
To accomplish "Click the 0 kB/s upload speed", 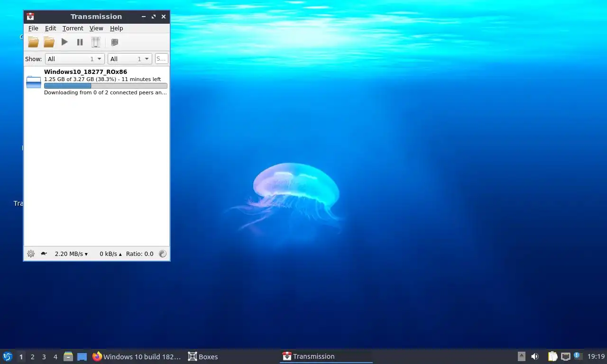I will 110,254.
